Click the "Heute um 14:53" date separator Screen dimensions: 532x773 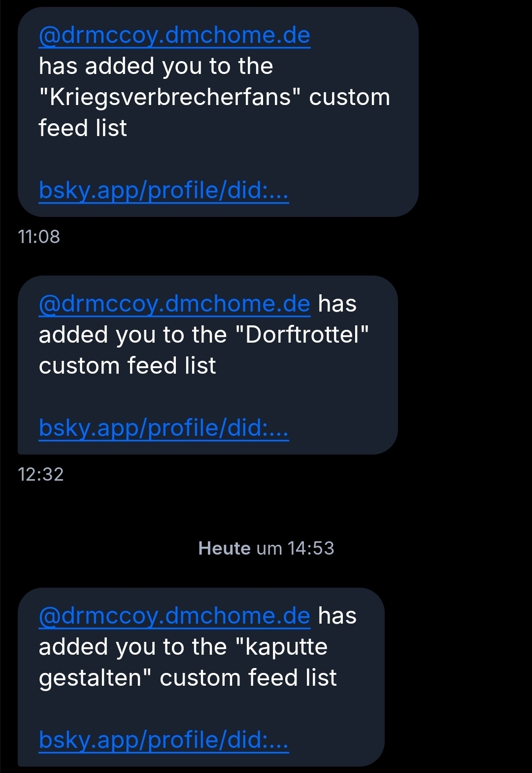(266, 548)
